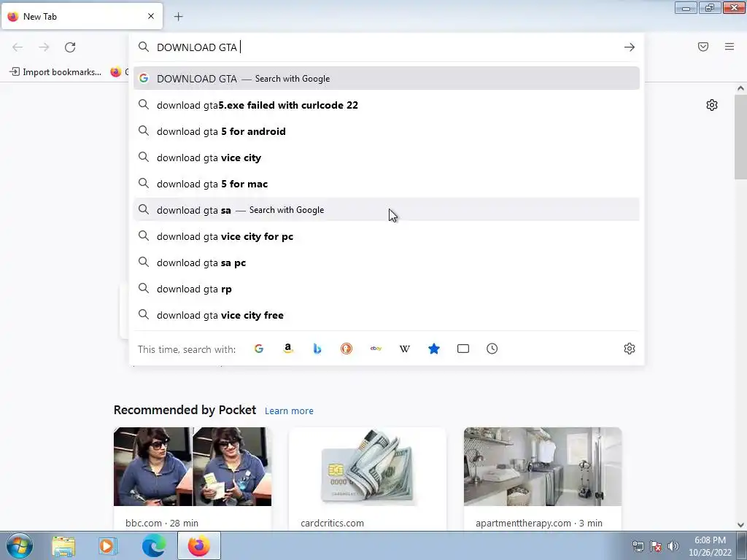The height and width of the screenshot is (560, 747).
Task: Click page scrollbar up arrow
Action: 740,88
